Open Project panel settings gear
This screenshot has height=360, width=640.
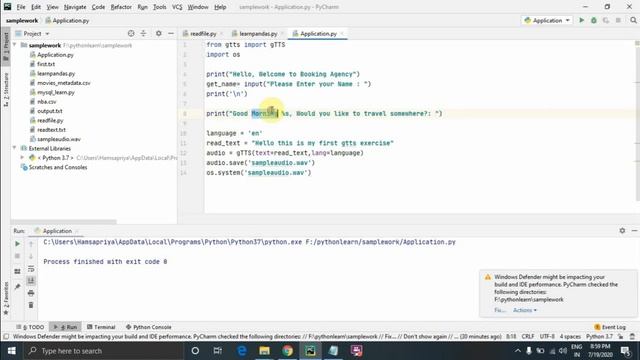159,33
